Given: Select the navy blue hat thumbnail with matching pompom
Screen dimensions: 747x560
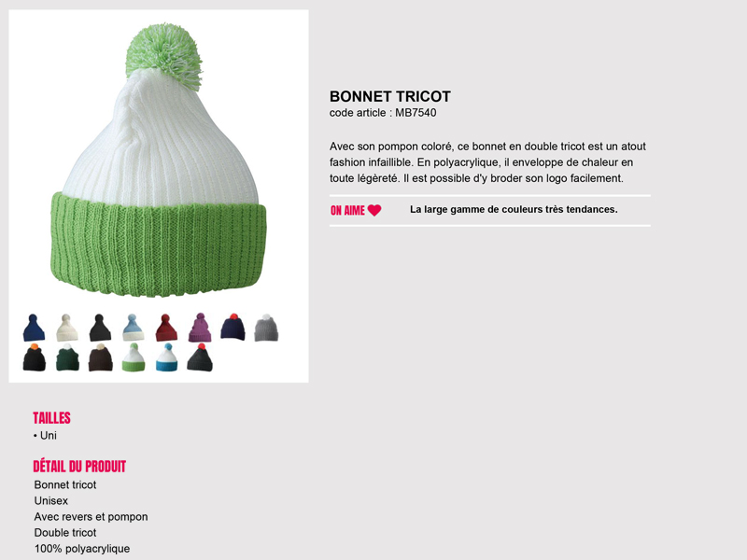Looking at the screenshot, I should click(34, 328).
